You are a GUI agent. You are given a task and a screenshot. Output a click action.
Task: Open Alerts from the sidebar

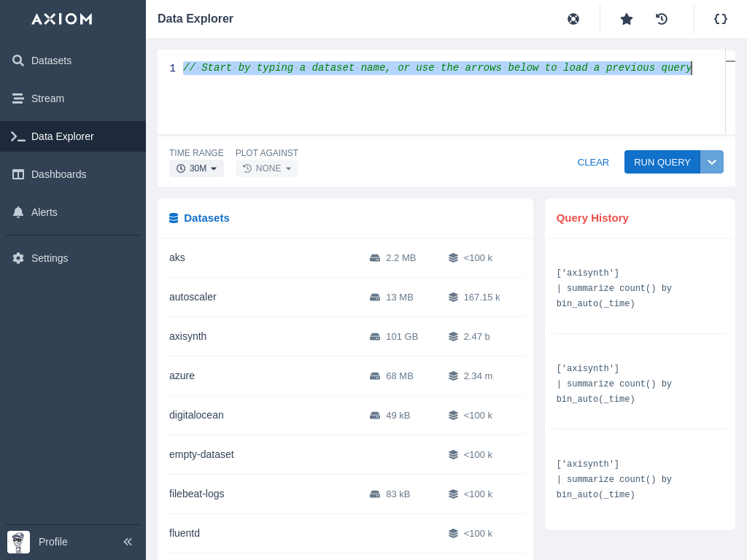click(44, 212)
